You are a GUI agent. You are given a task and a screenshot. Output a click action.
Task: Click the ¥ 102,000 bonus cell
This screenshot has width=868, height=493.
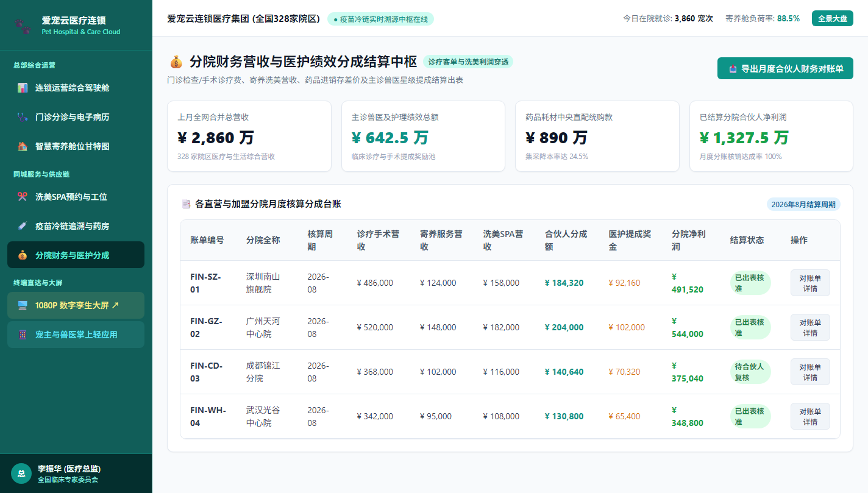point(627,327)
